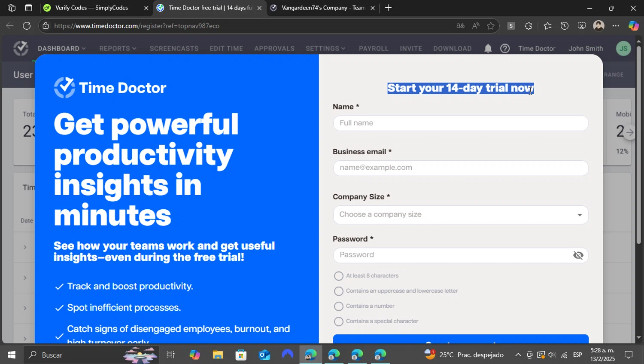The height and width of the screenshot is (364, 644).
Task: Expand the SETTINGS menu
Action: tap(325, 49)
